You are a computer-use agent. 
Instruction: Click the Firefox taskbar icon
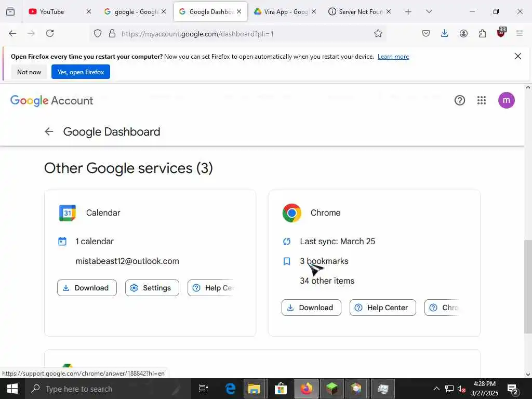pyautogui.click(x=307, y=389)
